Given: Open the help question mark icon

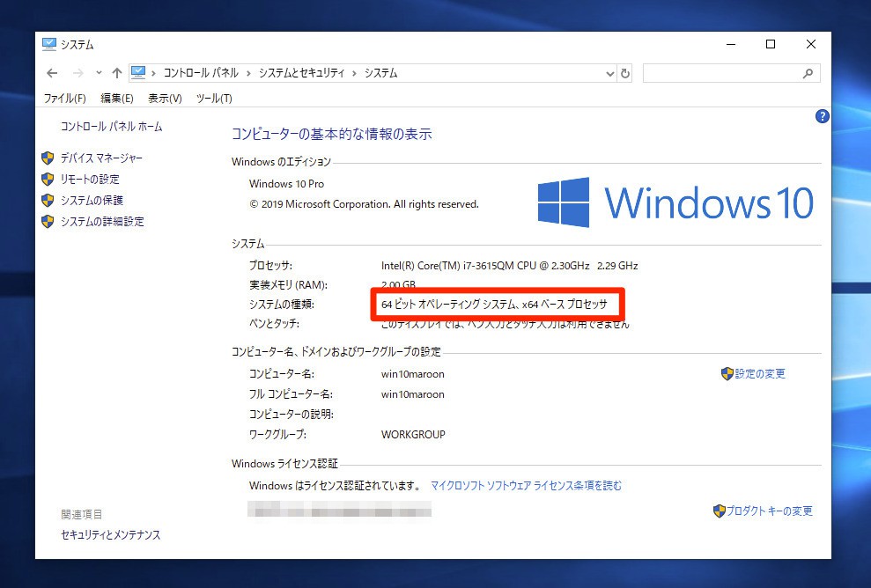Looking at the screenshot, I should tap(822, 116).
